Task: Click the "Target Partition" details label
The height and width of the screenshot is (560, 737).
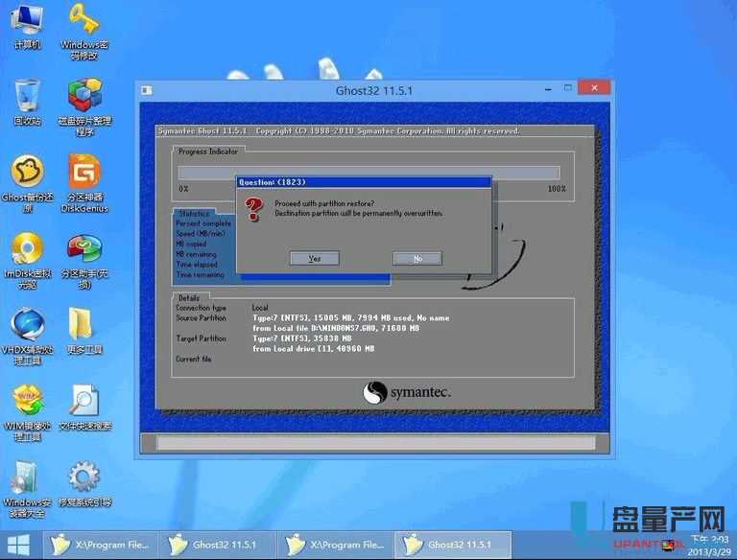Action: tap(201, 338)
